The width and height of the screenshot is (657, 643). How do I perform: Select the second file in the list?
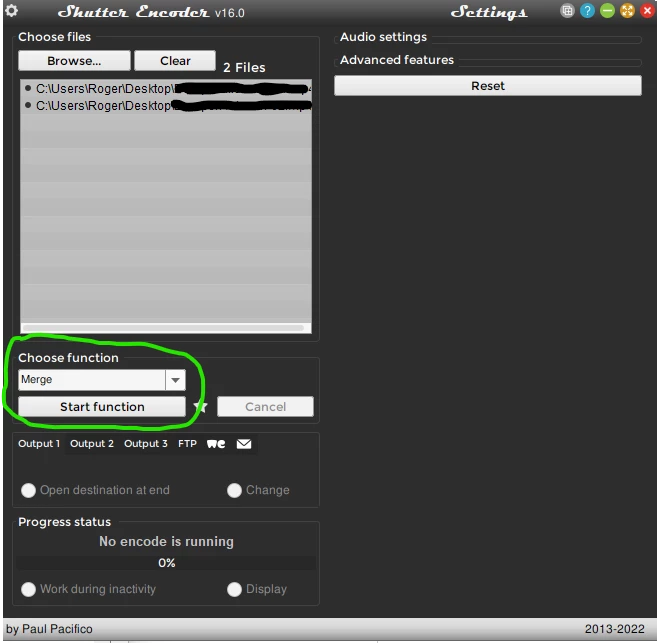coord(166,106)
